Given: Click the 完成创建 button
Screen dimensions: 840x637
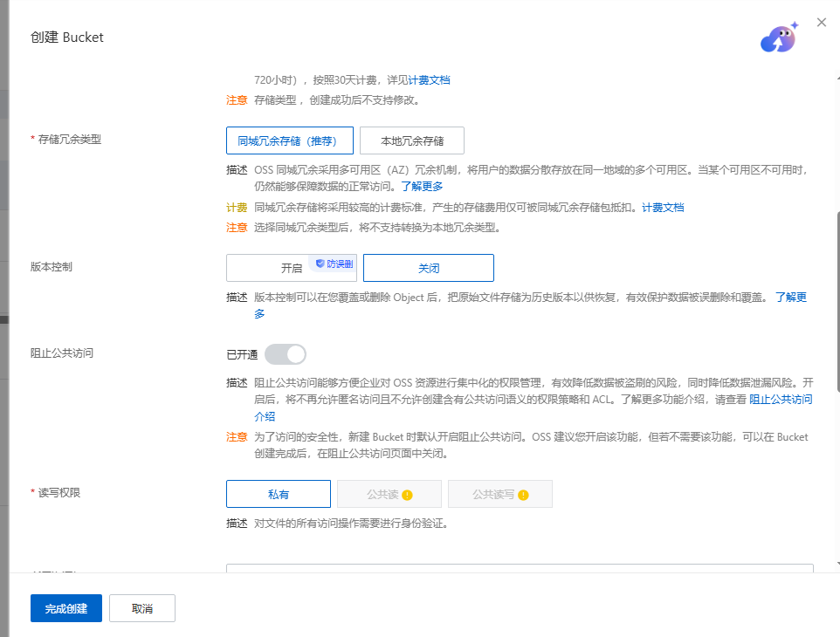Looking at the screenshot, I should pos(65,608).
